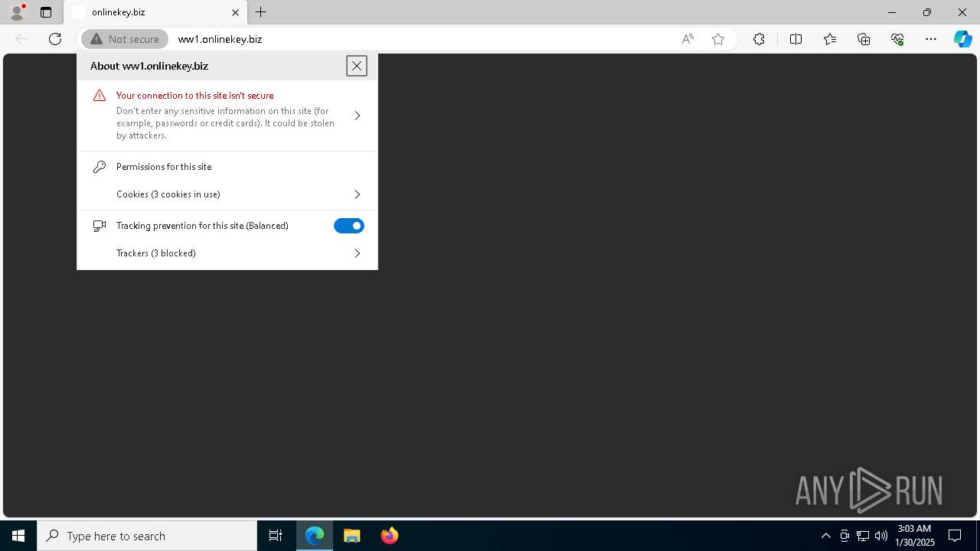
Task: Open Copilot sidebar icon
Action: 963,39
